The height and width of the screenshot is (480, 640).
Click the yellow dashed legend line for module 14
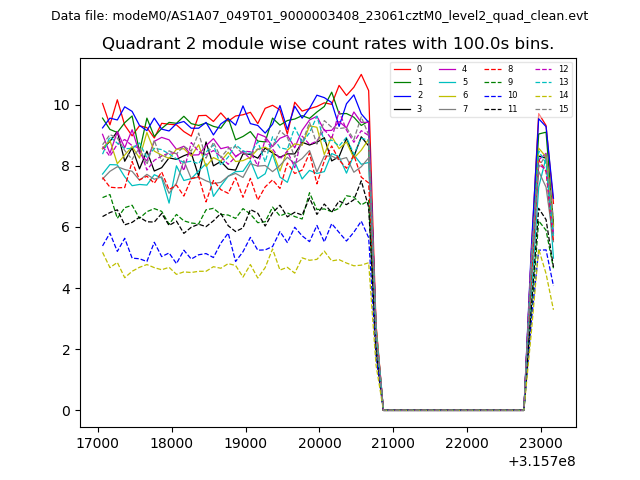(x=542, y=95)
